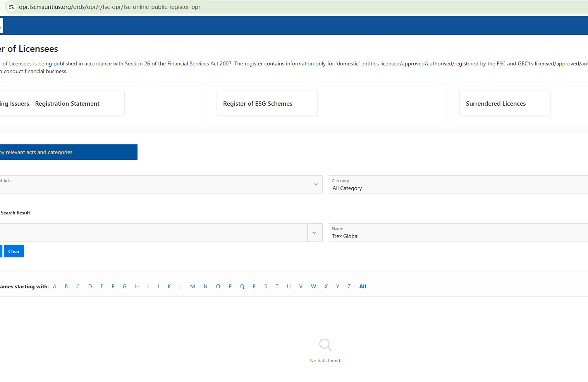Expand the Search Result dropdown arrow
This screenshot has height=382, width=588.
click(x=315, y=233)
